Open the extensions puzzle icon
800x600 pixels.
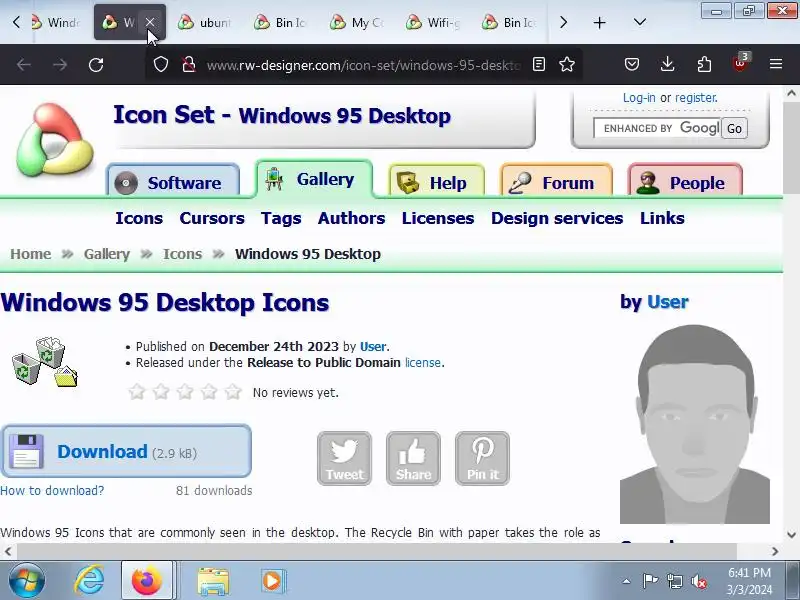coord(704,64)
